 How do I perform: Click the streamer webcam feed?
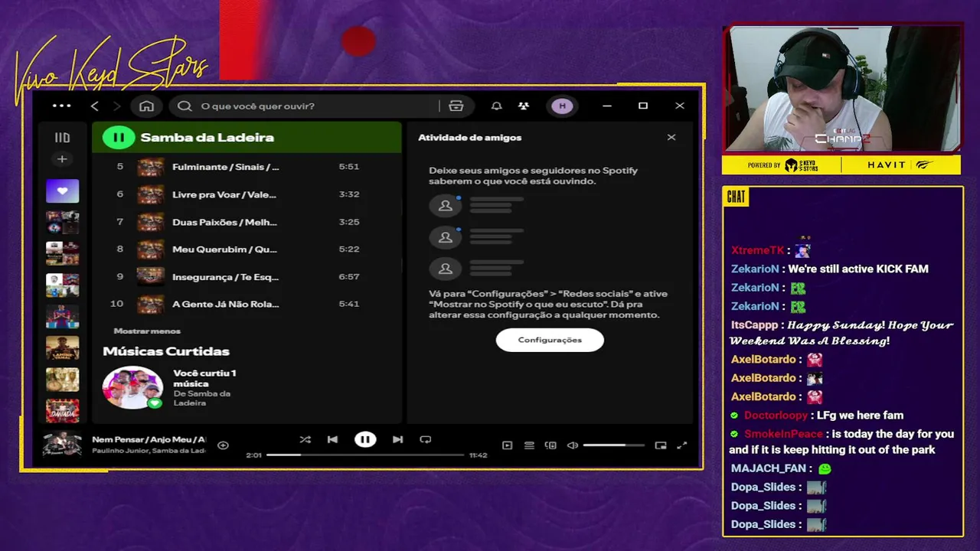pos(841,89)
